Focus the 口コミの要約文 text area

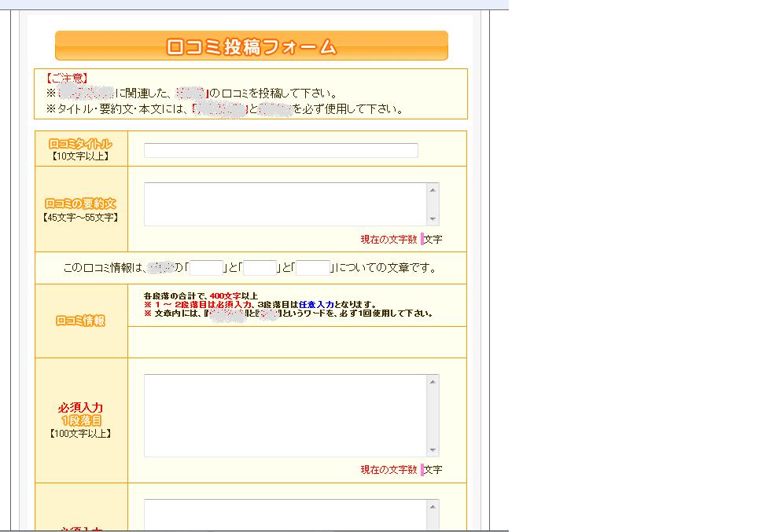click(285, 204)
